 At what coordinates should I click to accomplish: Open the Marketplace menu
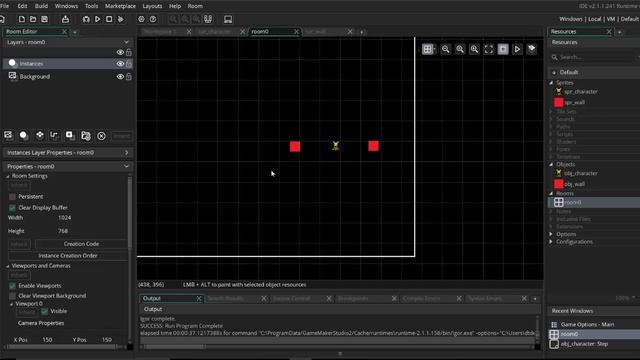pos(120,6)
